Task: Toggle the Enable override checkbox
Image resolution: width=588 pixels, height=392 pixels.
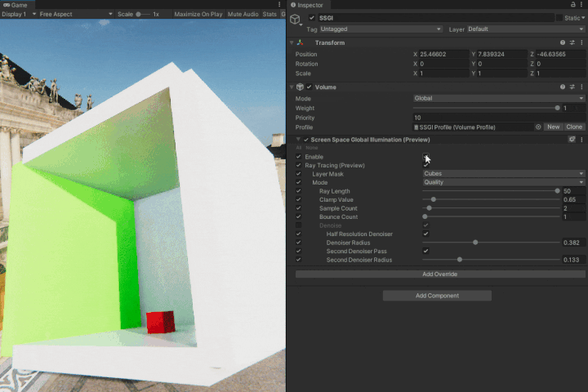Action: [299, 157]
